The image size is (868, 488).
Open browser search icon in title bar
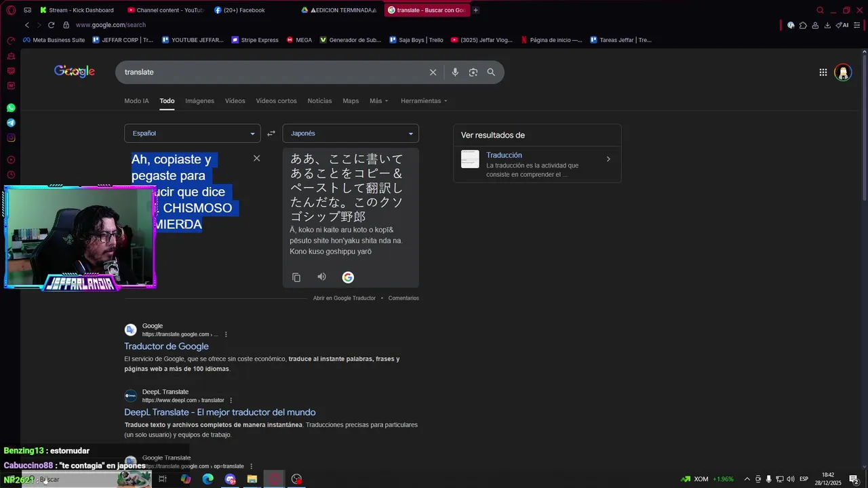tap(820, 10)
